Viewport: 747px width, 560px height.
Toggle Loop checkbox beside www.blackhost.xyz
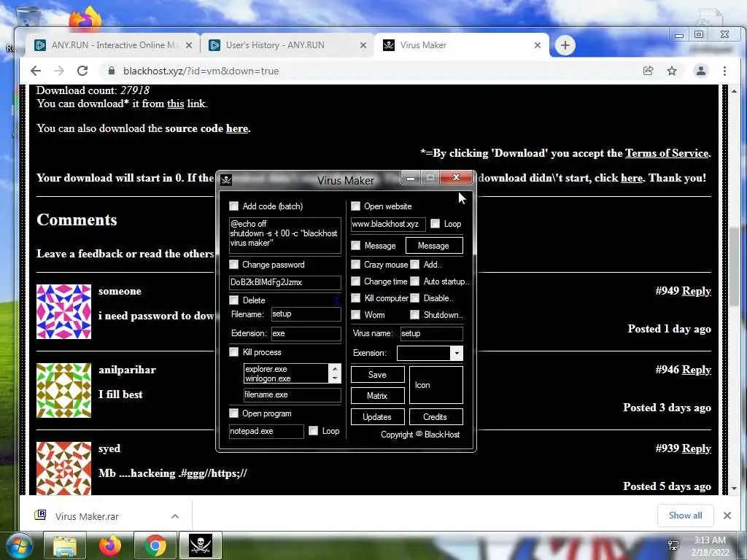(435, 223)
